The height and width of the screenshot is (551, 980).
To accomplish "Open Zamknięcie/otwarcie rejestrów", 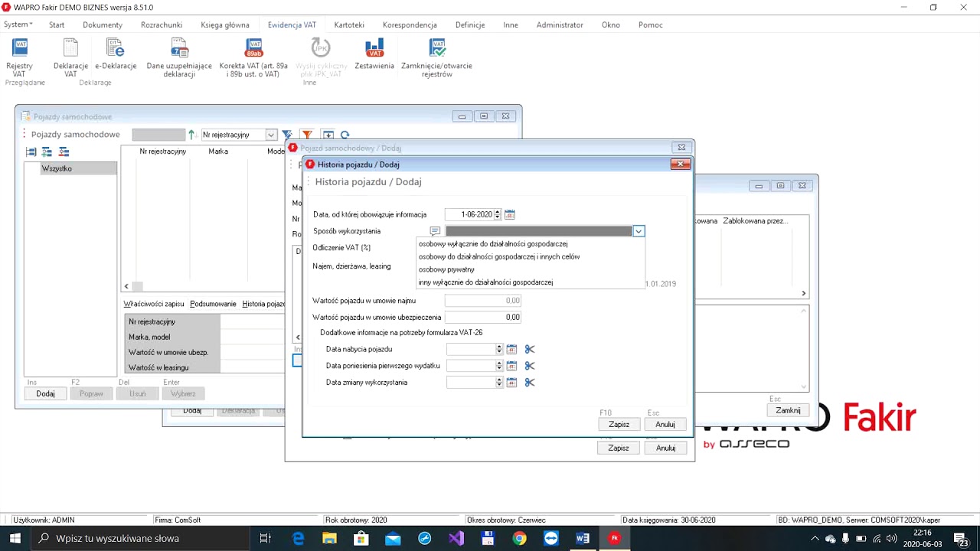I will pyautogui.click(x=436, y=58).
